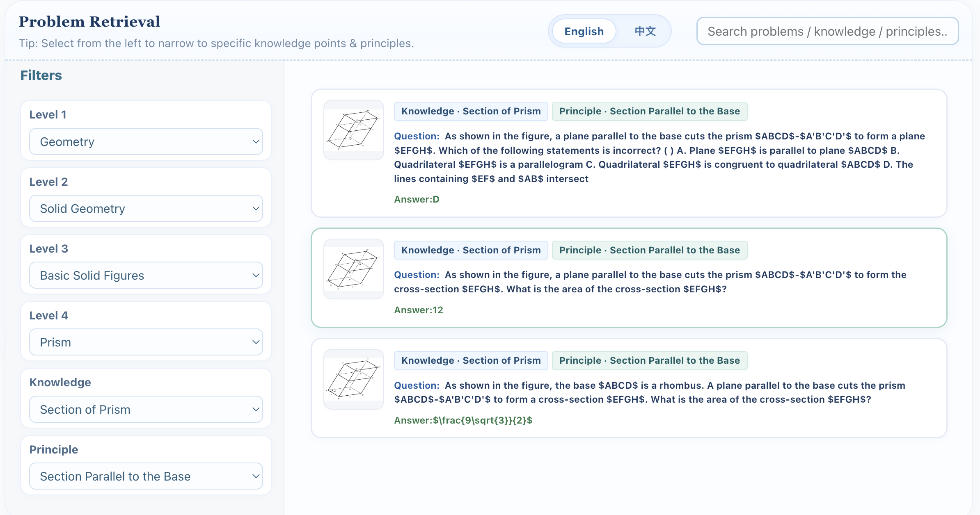Expand the Level 3 Basic Solid Figures dropdown

point(146,275)
